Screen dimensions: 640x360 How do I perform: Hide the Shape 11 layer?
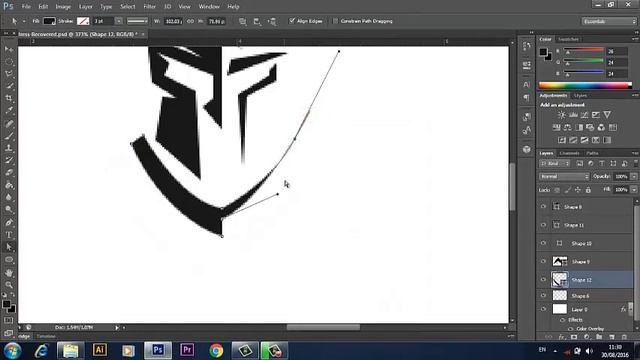pyautogui.click(x=543, y=225)
